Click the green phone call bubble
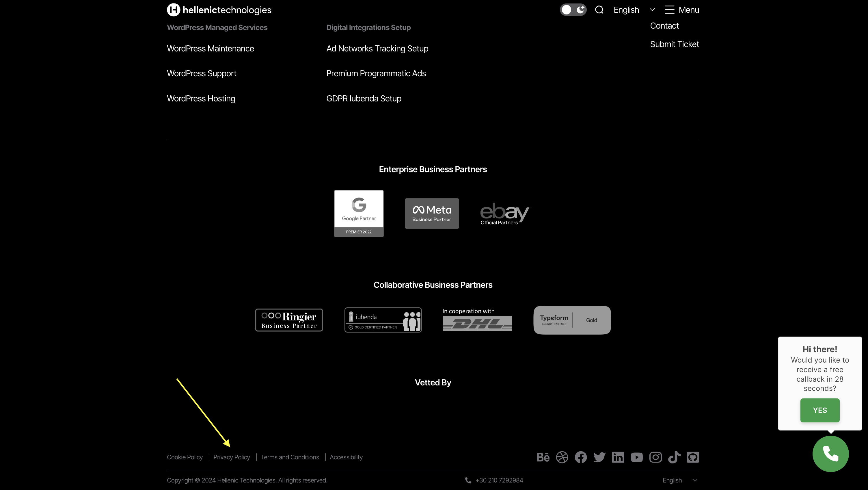The image size is (868, 490). (x=830, y=454)
